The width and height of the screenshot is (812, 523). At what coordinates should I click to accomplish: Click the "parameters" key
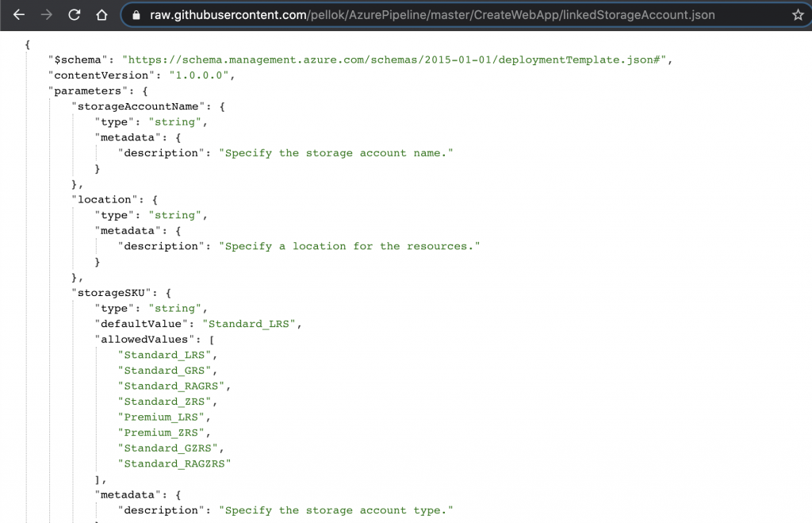[x=87, y=91]
